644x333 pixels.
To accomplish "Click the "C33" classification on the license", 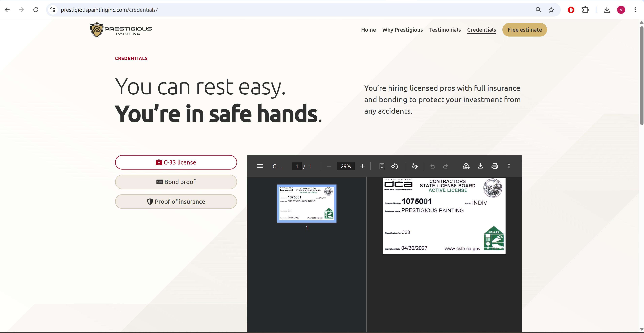I will pos(405,232).
